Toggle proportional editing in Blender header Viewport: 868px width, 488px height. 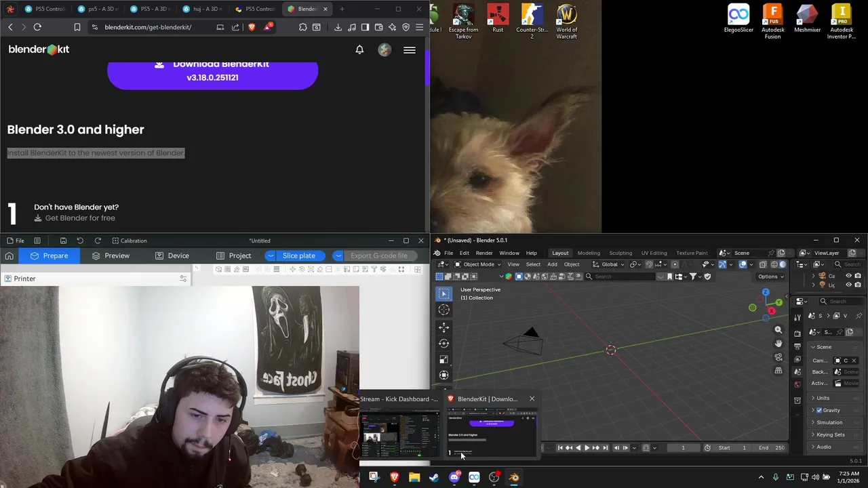click(675, 264)
